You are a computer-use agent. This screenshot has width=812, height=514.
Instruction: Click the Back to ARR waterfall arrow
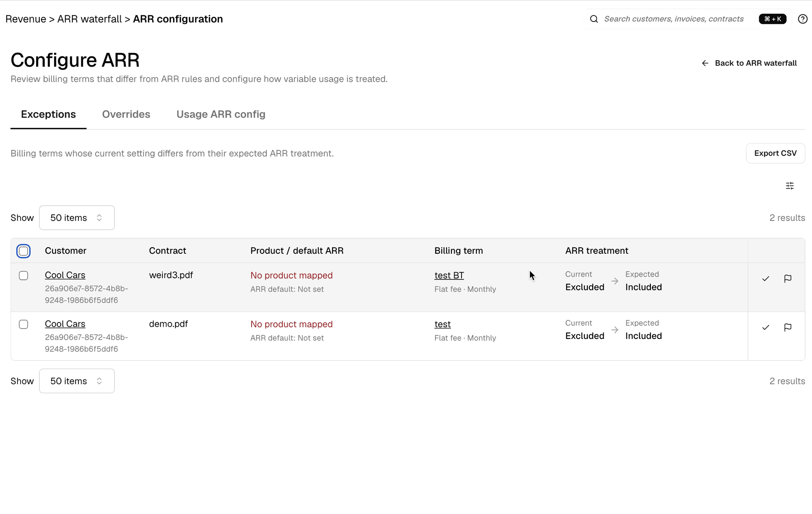[705, 63]
